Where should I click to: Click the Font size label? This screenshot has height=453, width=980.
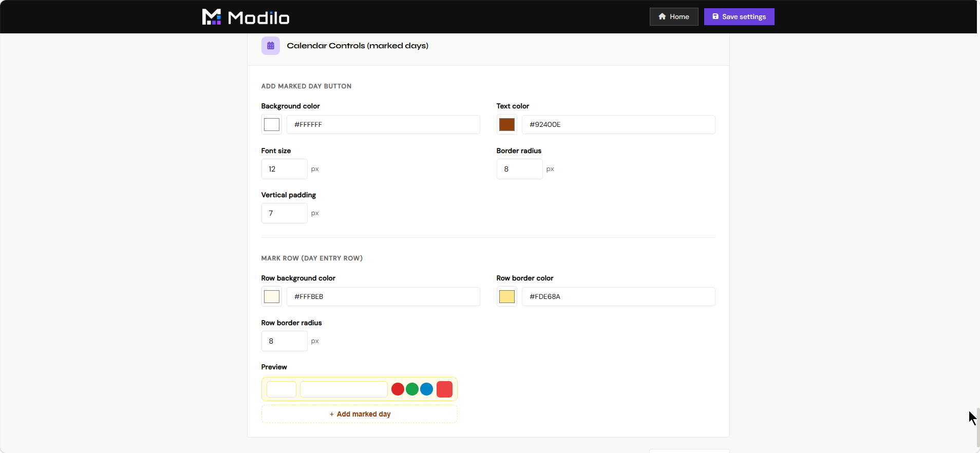276,150
